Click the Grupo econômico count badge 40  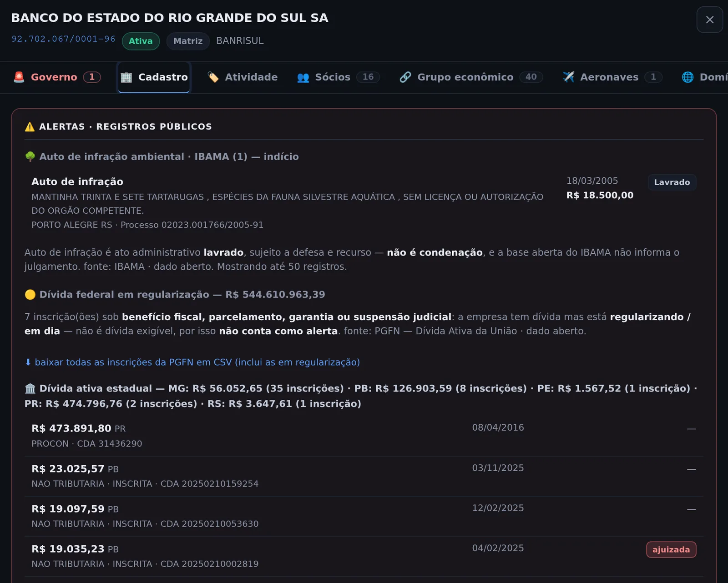(531, 77)
